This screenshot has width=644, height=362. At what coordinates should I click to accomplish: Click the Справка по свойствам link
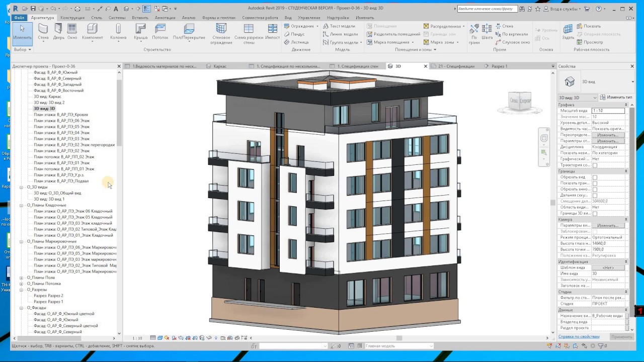tap(579, 336)
